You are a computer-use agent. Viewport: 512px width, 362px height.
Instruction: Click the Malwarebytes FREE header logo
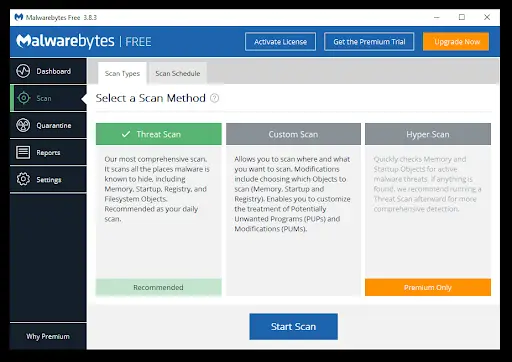click(84, 41)
